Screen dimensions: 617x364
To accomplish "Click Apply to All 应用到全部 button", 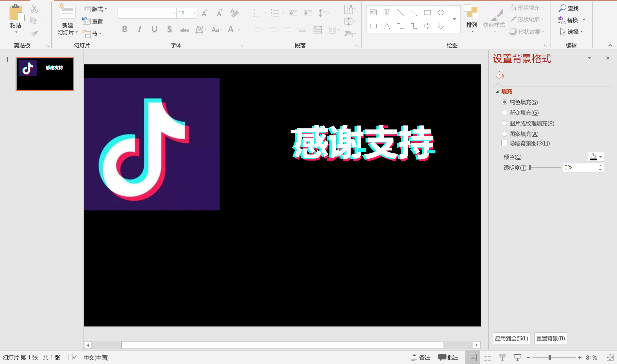I will (x=511, y=338).
